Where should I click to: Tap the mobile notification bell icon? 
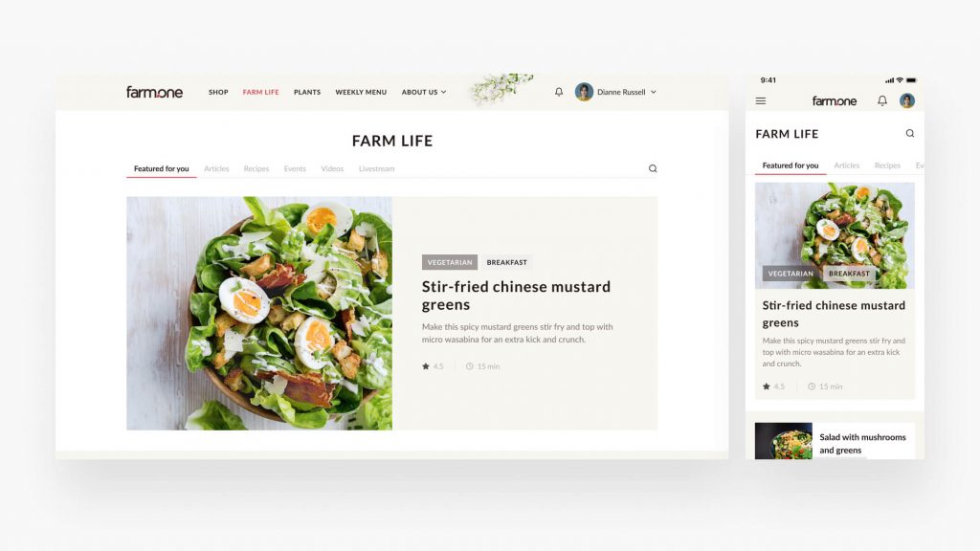click(881, 100)
